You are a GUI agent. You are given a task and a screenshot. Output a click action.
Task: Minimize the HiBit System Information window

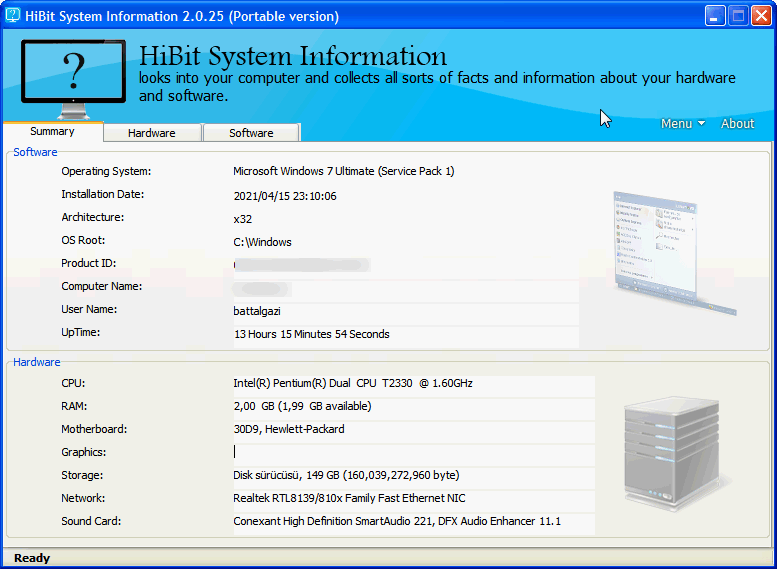click(715, 16)
